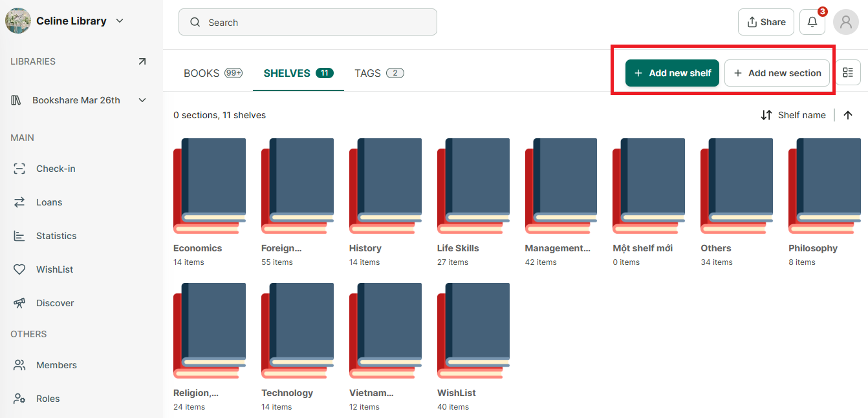Open the Religion,... shelf cover

210,331
